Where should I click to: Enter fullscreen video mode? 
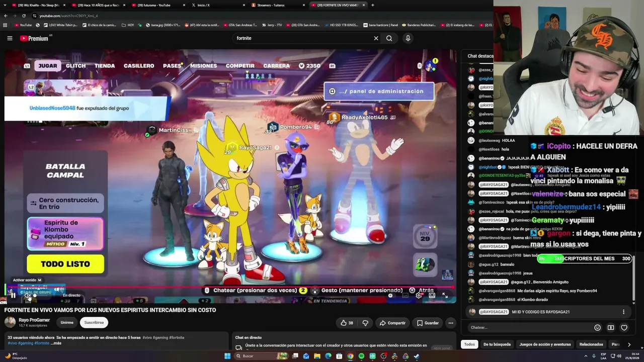click(x=445, y=296)
